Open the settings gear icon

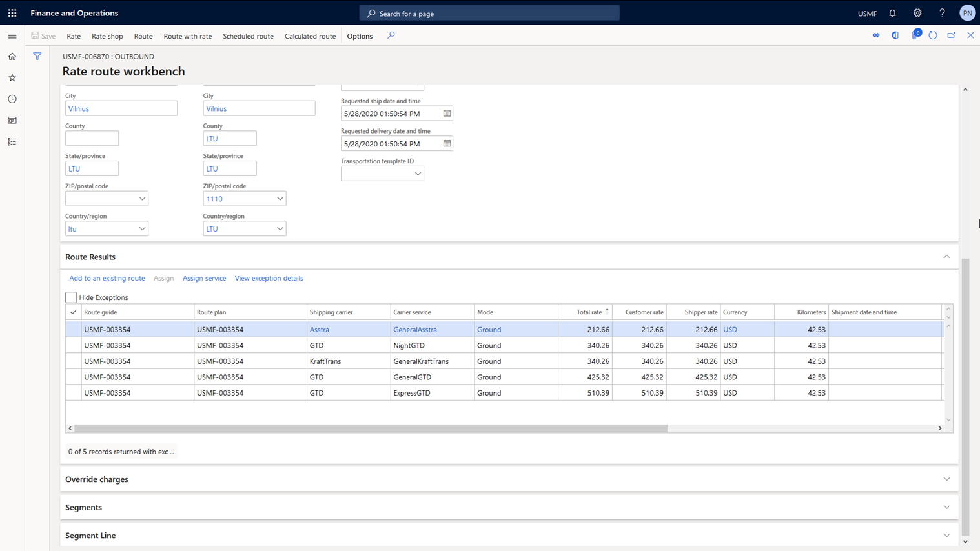pyautogui.click(x=917, y=13)
